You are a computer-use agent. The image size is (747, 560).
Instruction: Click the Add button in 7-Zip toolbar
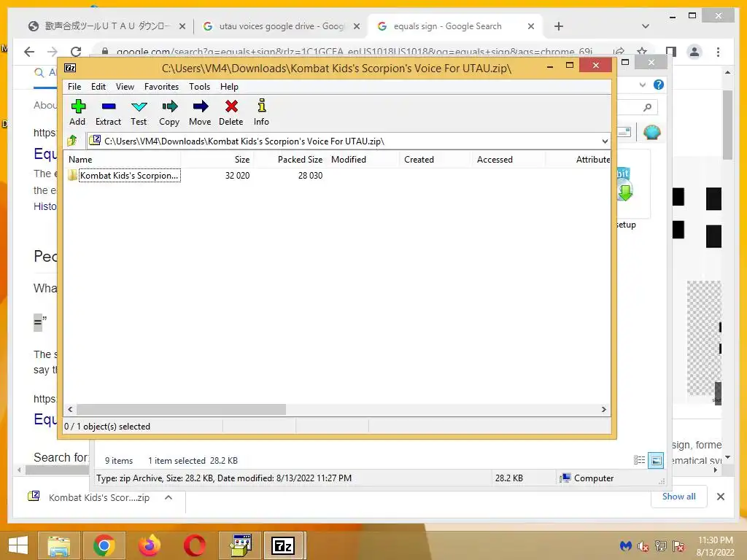77,113
